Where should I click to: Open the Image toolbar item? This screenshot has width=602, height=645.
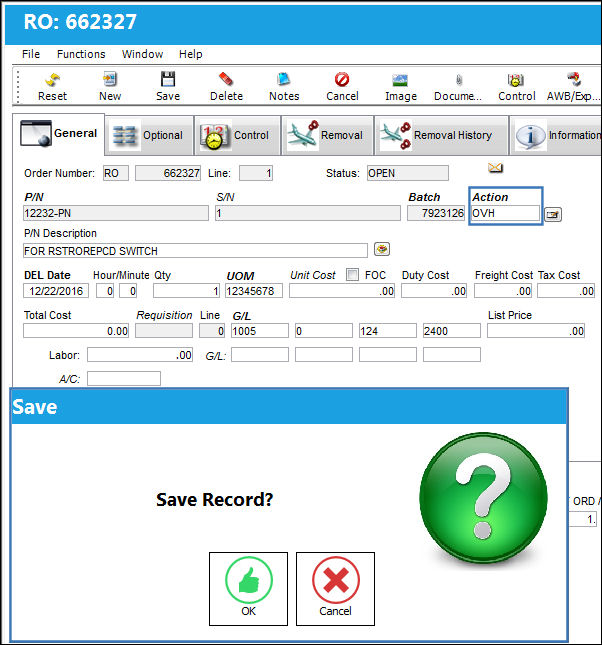(401, 87)
